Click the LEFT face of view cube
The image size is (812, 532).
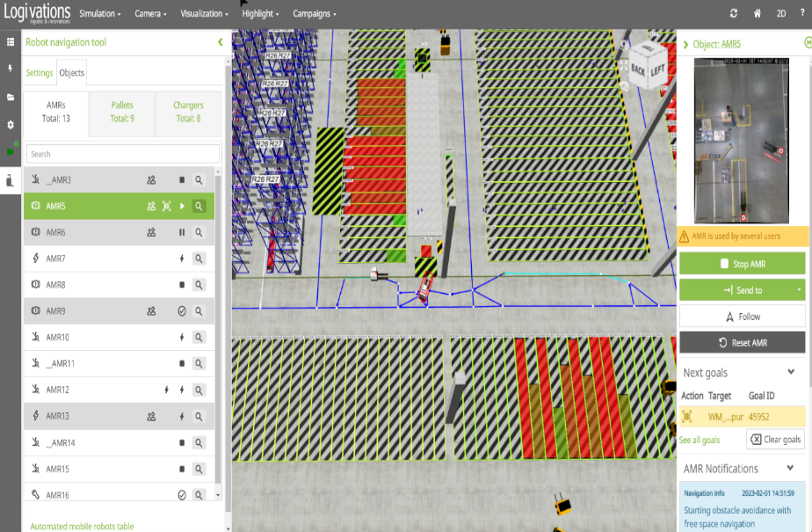point(657,69)
